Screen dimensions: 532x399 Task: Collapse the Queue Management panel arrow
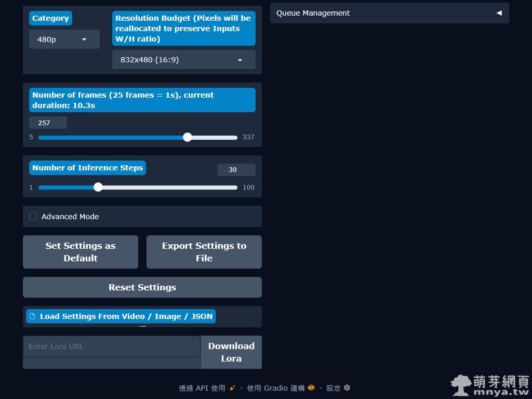pos(499,13)
